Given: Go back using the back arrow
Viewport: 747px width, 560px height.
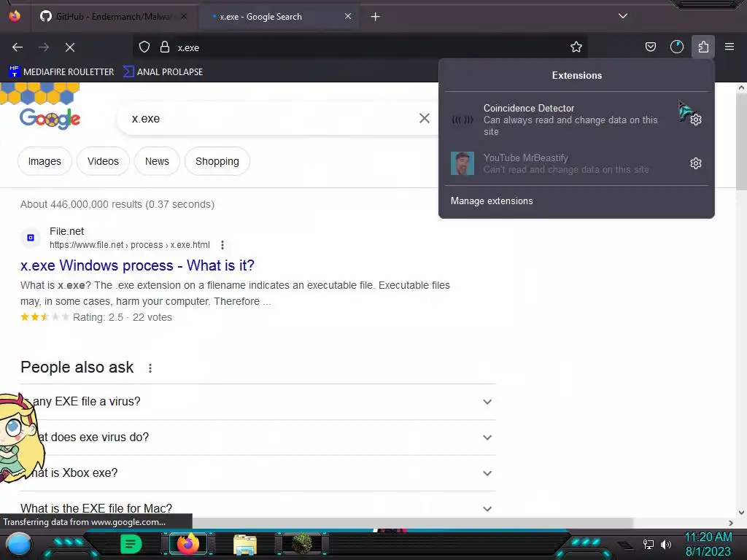Looking at the screenshot, I should pyautogui.click(x=18, y=47).
